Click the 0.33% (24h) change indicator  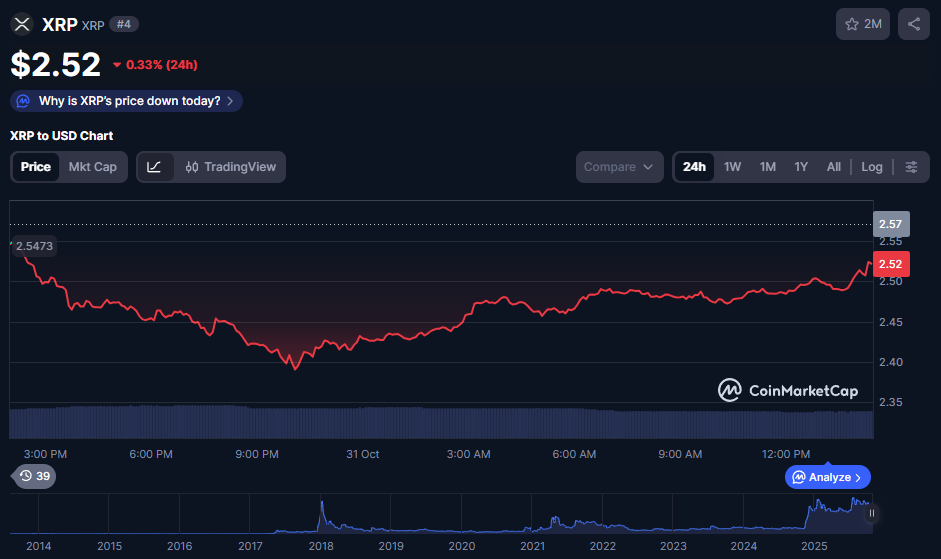tap(155, 65)
